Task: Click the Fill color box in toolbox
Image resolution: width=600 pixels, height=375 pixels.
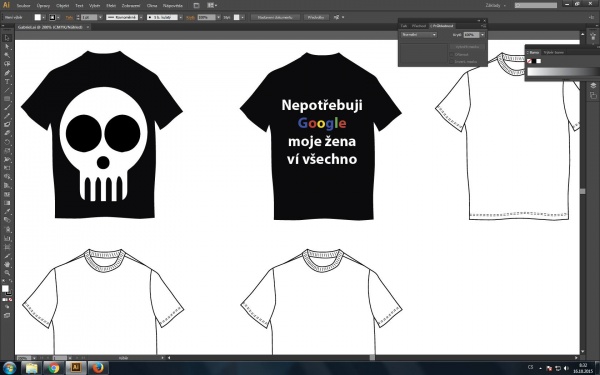Action: 5,289
